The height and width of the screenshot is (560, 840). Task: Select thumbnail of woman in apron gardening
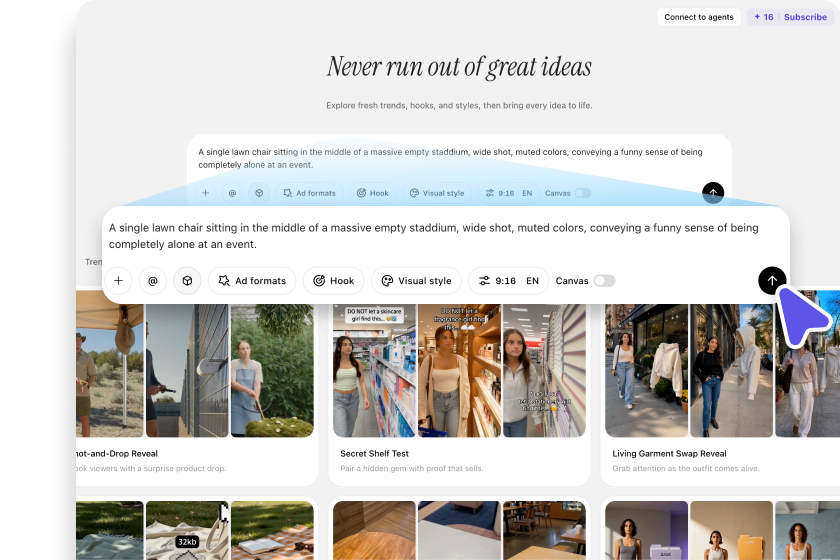[x=272, y=370]
